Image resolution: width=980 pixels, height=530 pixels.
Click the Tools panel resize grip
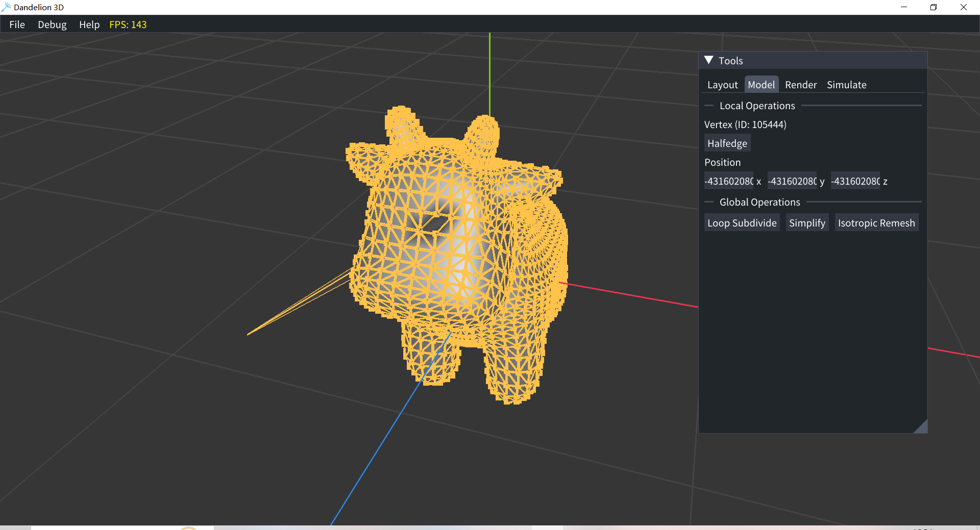tap(922, 427)
